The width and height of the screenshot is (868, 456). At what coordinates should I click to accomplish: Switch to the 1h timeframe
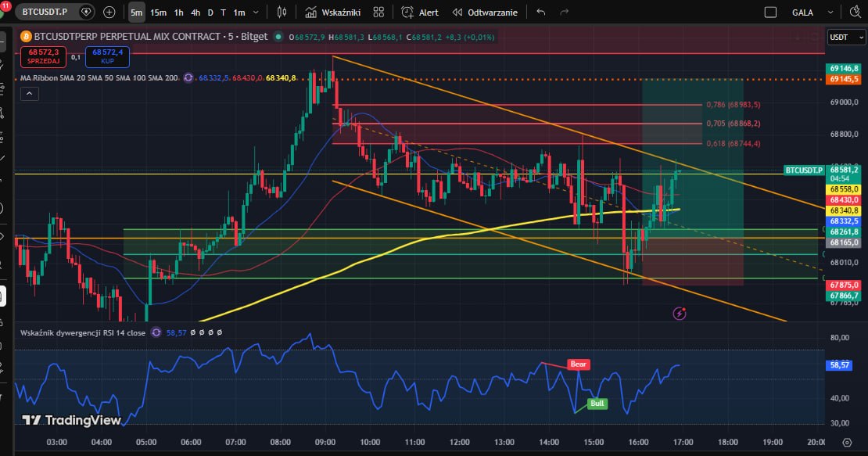(179, 13)
